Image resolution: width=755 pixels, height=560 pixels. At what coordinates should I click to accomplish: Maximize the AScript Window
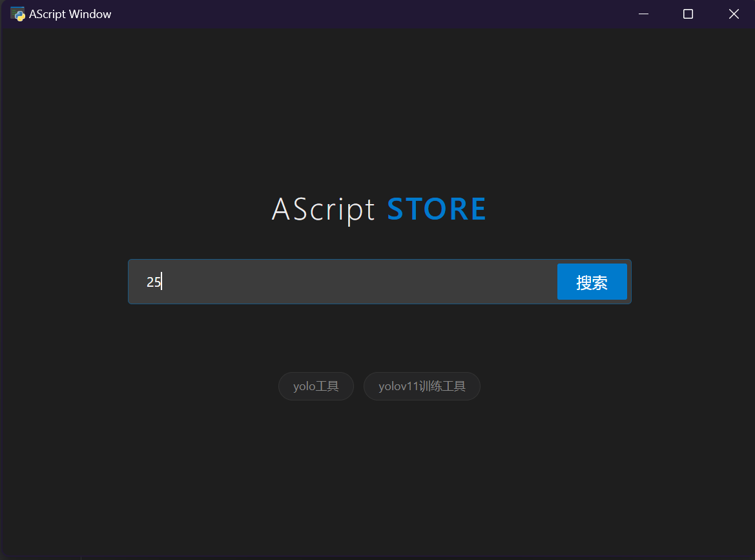(x=688, y=14)
